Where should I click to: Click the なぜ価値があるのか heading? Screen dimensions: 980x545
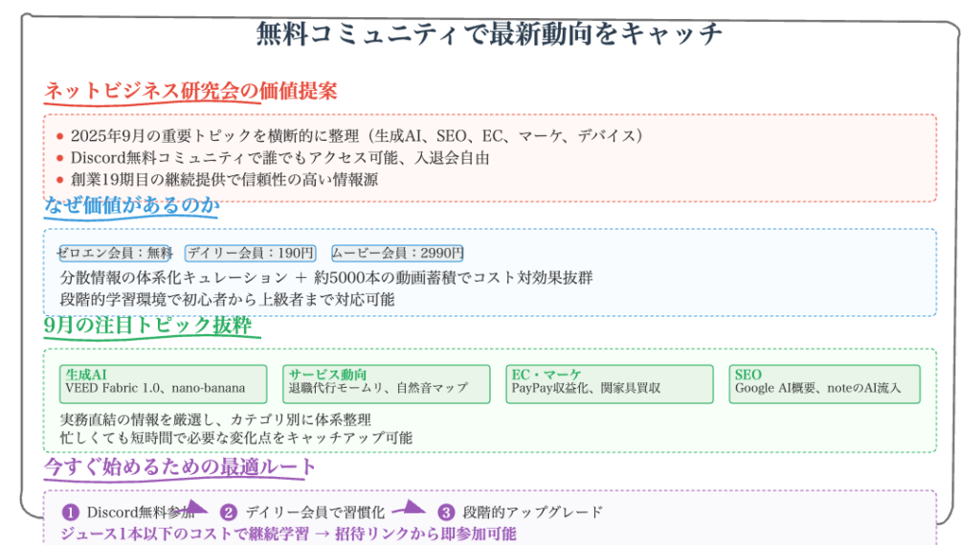pos(132,205)
